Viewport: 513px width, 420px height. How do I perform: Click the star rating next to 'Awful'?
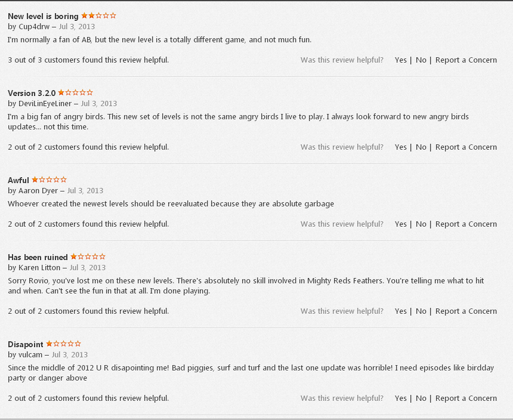click(49, 180)
